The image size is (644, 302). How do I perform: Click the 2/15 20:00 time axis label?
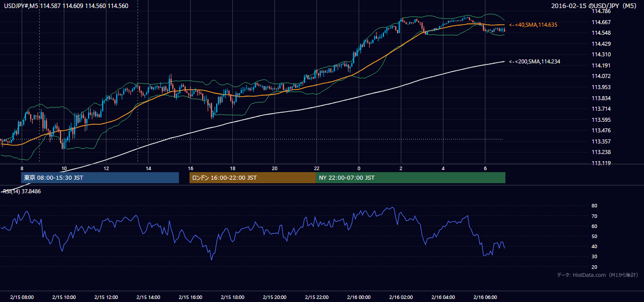[274, 297]
